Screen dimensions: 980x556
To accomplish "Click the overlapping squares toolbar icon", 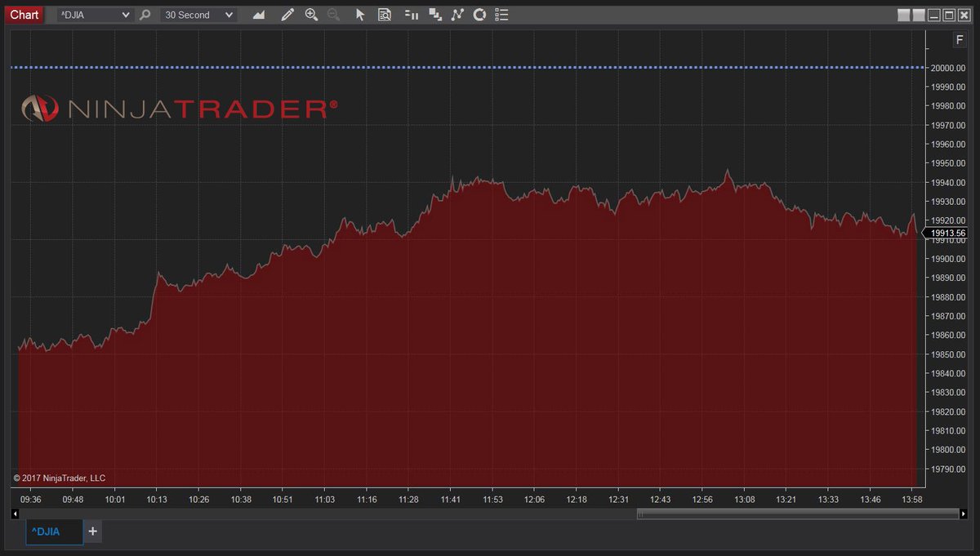I will [x=435, y=15].
